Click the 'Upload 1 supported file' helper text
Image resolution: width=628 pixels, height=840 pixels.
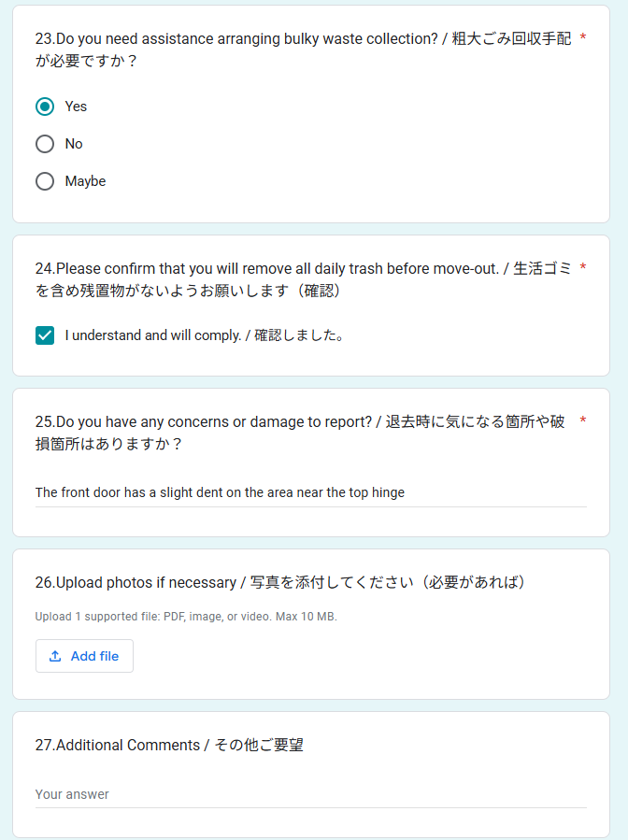tap(185, 617)
